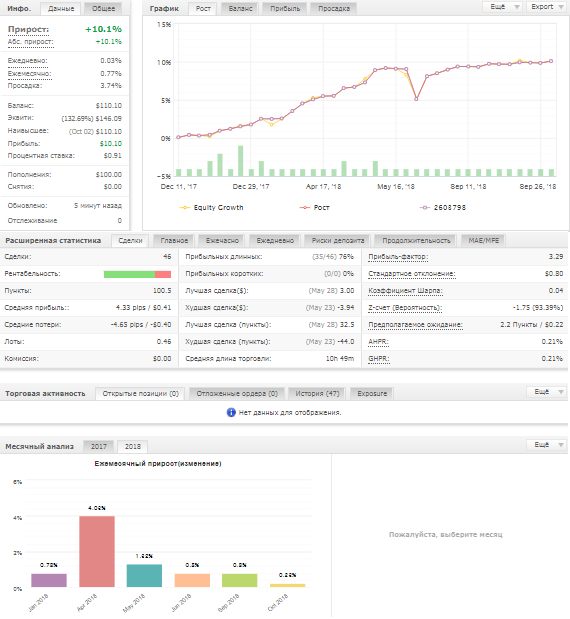Click the Jan 2018 purple bar
Viewport: 570px width, 619px height.
click(49, 580)
